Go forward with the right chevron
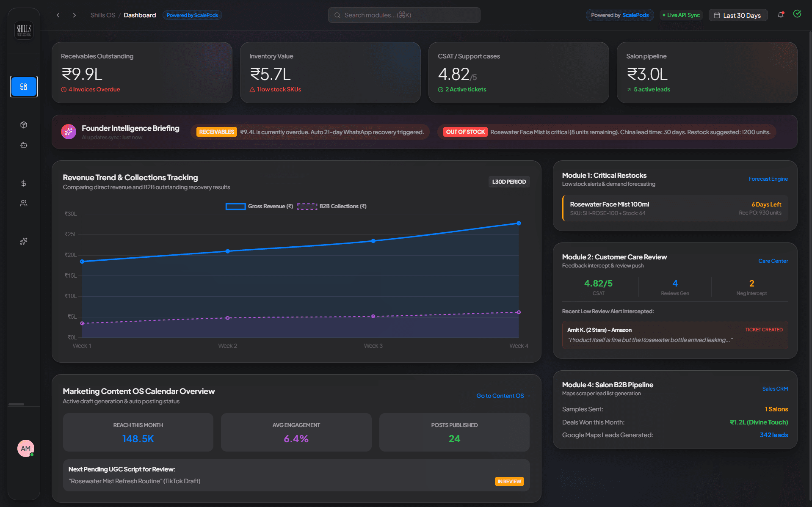Viewport: 812px width, 507px height. [x=75, y=15]
